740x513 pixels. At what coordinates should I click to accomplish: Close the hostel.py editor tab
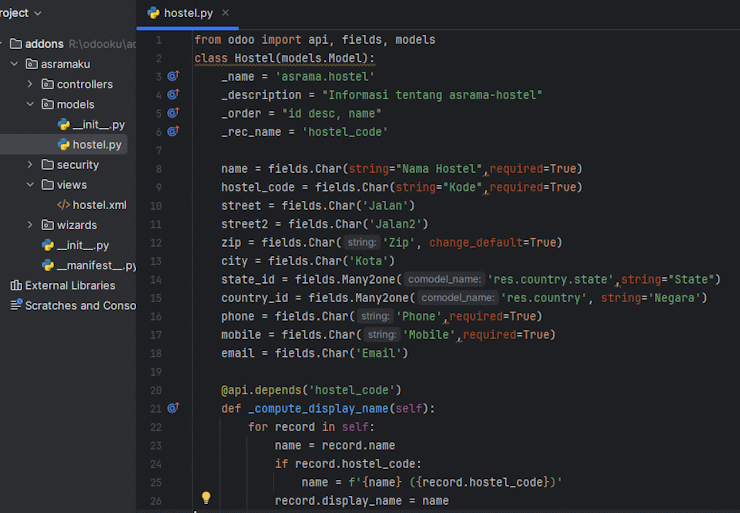(225, 13)
